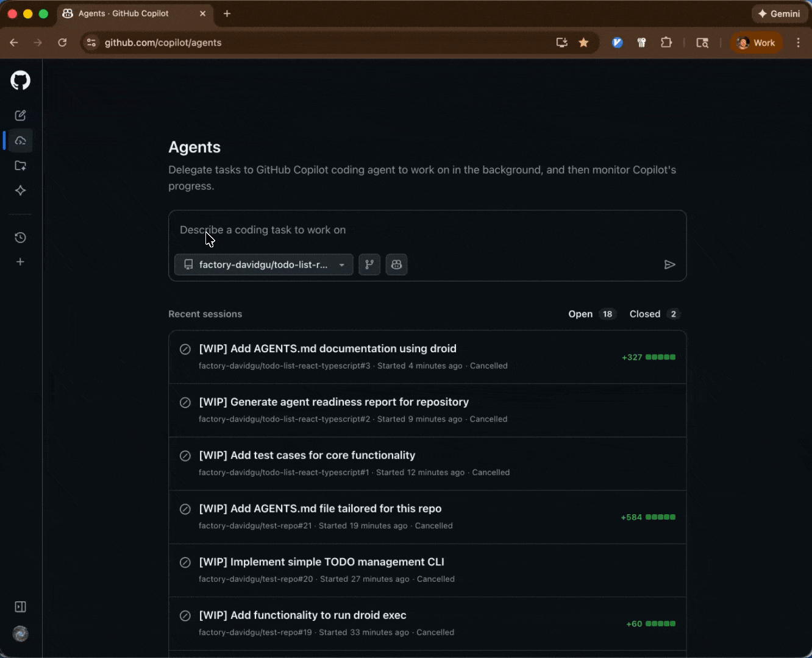
Task: Open the Chrome three-dot menu
Action: tap(799, 43)
